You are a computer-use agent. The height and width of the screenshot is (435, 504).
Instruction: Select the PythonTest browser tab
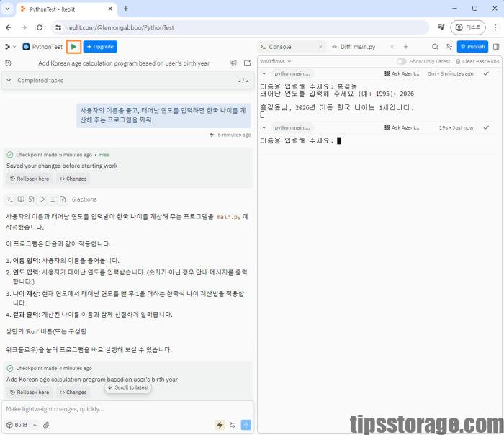[66, 9]
